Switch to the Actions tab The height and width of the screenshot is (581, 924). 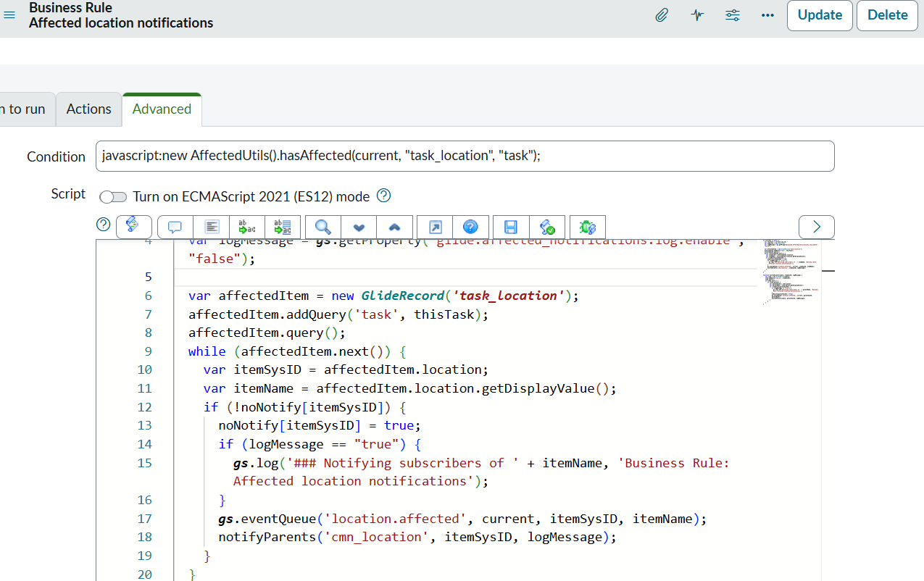[89, 109]
